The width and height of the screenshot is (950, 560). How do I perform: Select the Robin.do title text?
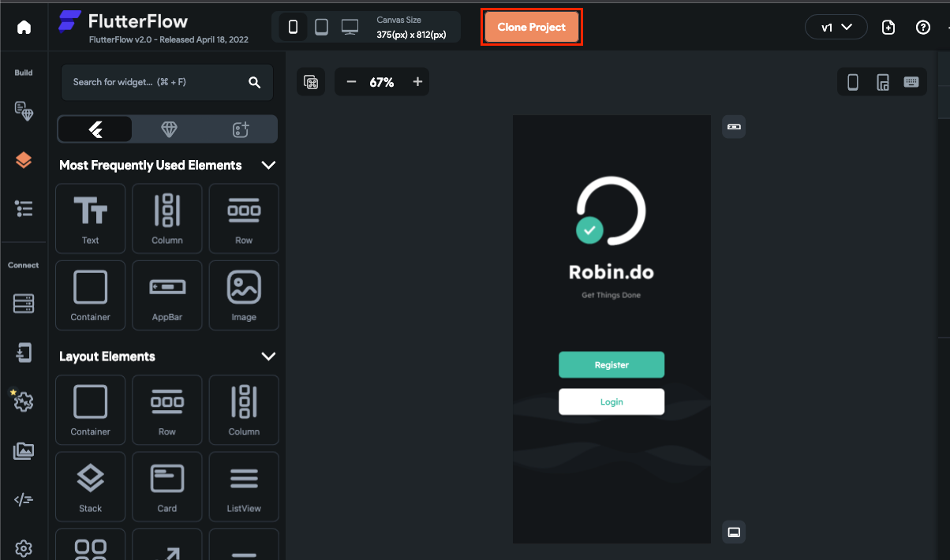pos(612,273)
